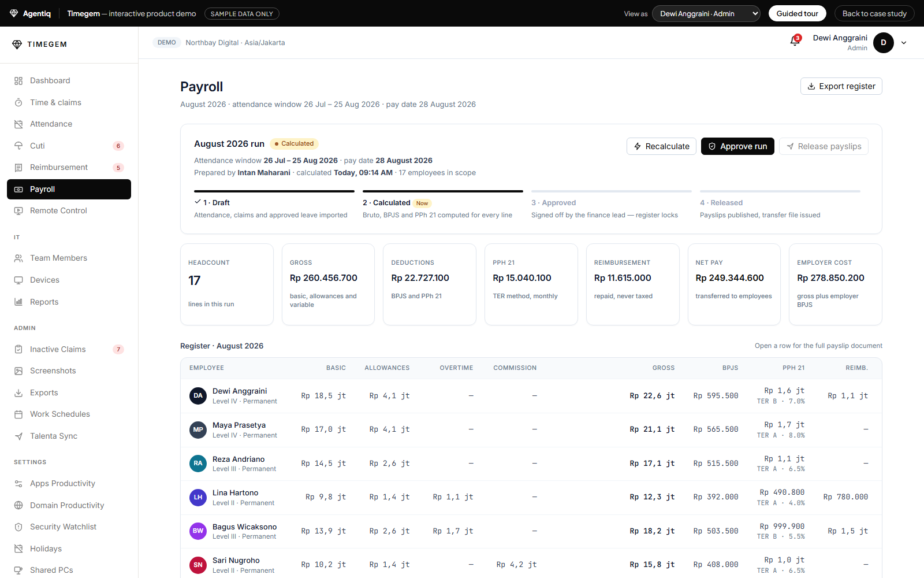The image size is (924, 578).
Task: Open Bagus Wicaksono's row
Action: click(x=531, y=531)
